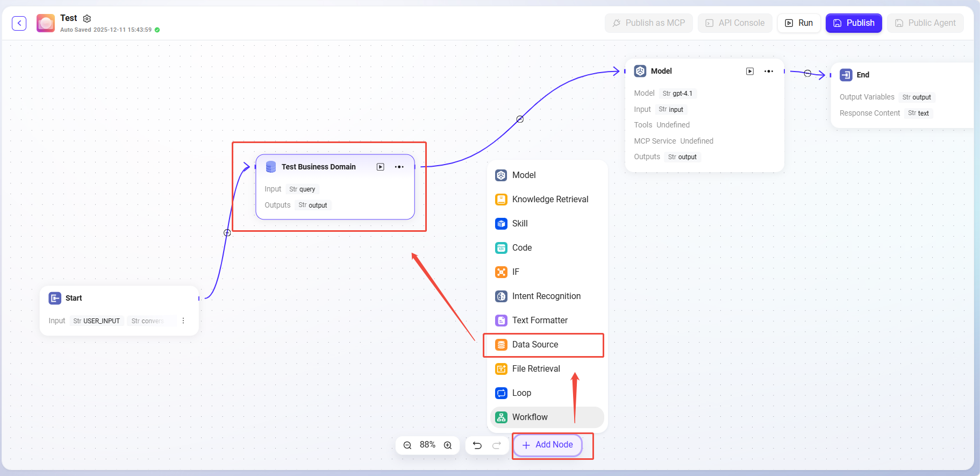Pick Intent Recognition node type

coord(546,296)
